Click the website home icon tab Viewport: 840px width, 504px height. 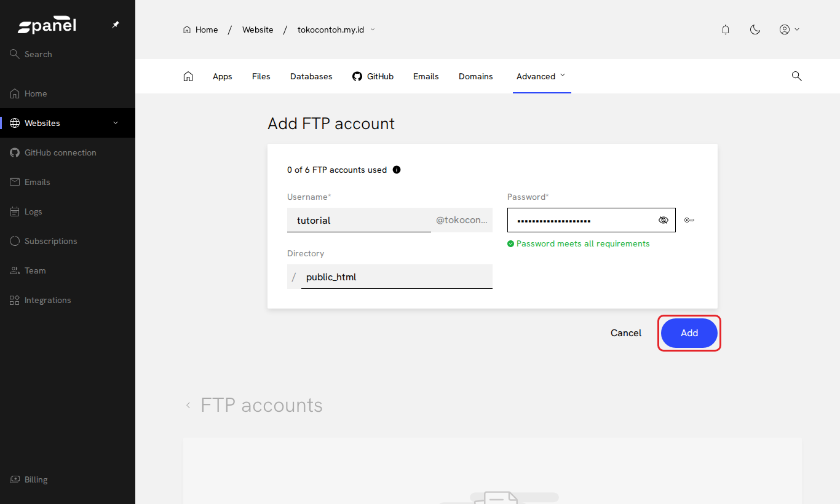tap(188, 76)
